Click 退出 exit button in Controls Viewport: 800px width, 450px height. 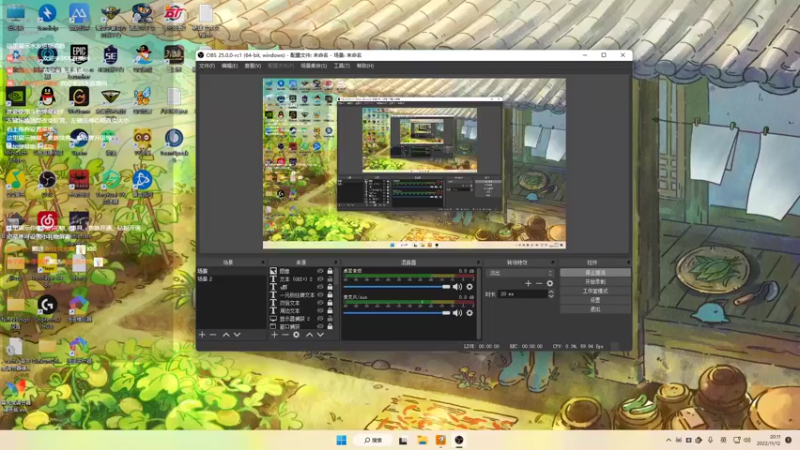click(595, 309)
